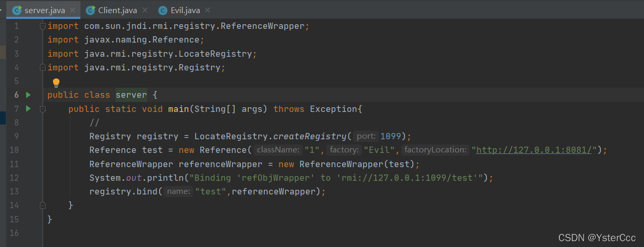Image resolution: width=644 pixels, height=247 pixels.
Task: Click 'String[] args' parameter
Action: coord(228,109)
